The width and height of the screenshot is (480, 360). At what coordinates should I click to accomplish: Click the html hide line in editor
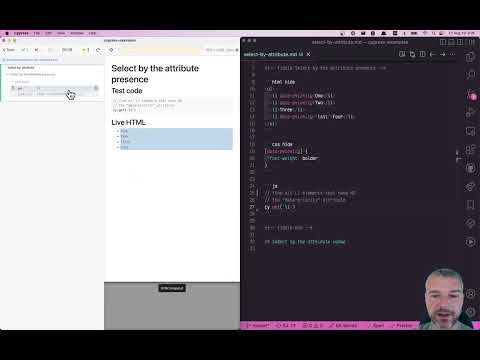(283, 82)
